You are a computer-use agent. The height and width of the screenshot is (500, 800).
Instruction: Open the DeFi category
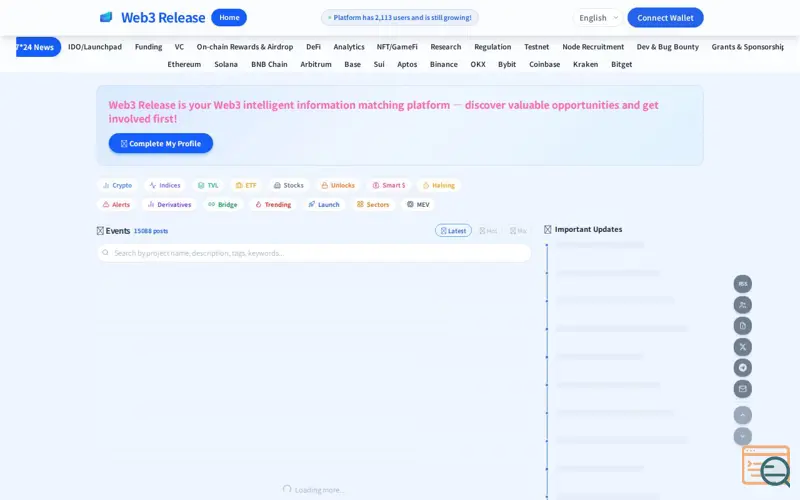click(313, 47)
